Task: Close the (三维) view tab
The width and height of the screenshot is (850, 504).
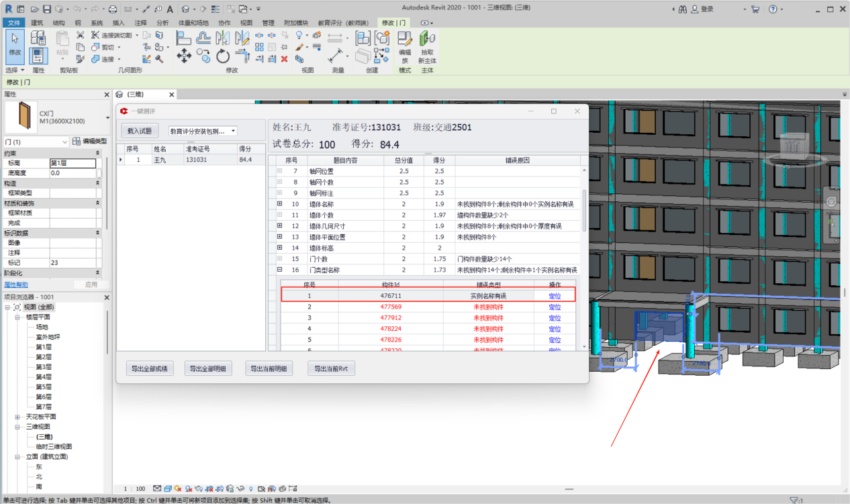Action: click(171, 95)
